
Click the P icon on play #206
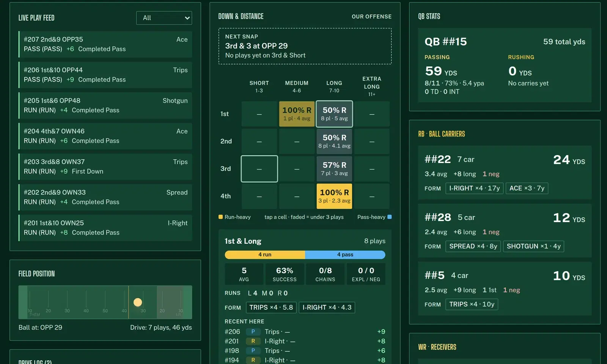pos(253,332)
